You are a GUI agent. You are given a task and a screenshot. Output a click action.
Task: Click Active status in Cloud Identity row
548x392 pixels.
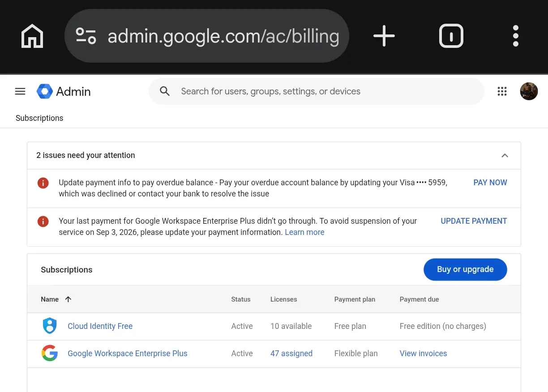pyautogui.click(x=242, y=326)
